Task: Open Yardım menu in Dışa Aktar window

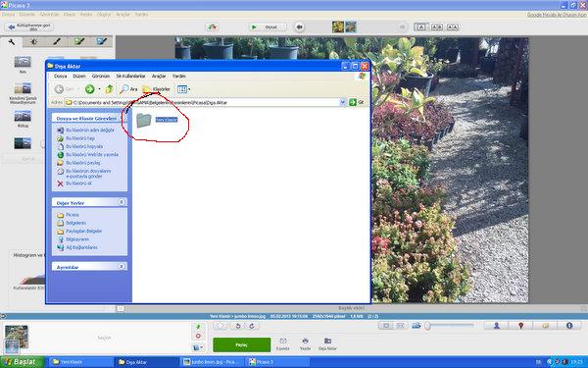Action: point(179,76)
